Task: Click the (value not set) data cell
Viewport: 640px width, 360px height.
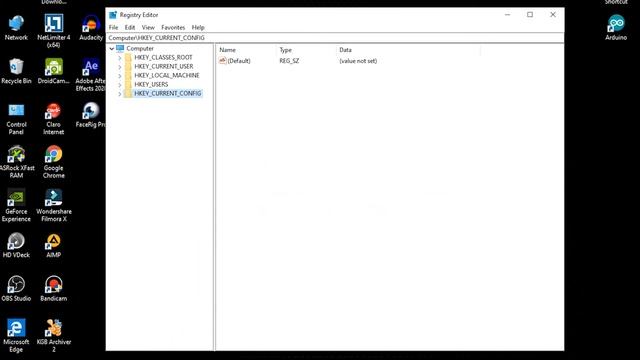Action: [x=358, y=61]
